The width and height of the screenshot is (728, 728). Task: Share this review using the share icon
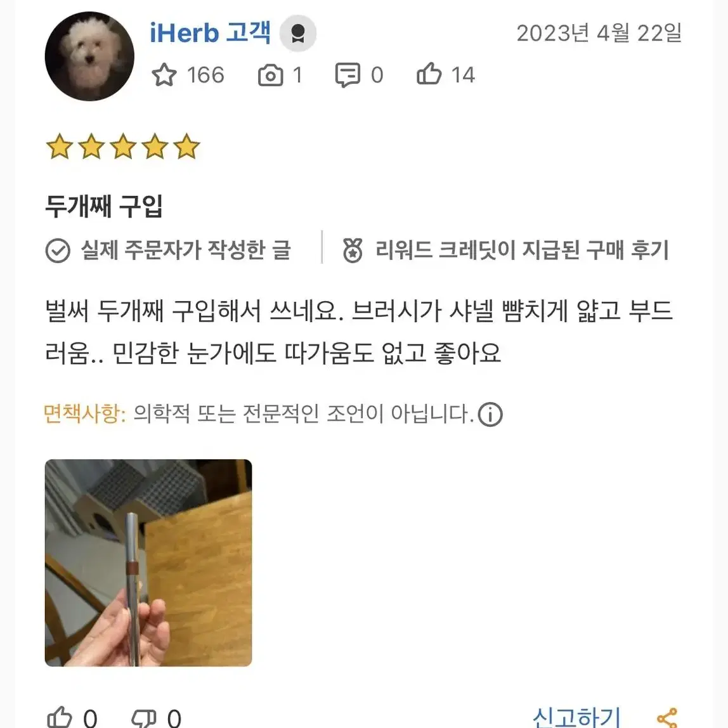pyautogui.click(x=667, y=718)
